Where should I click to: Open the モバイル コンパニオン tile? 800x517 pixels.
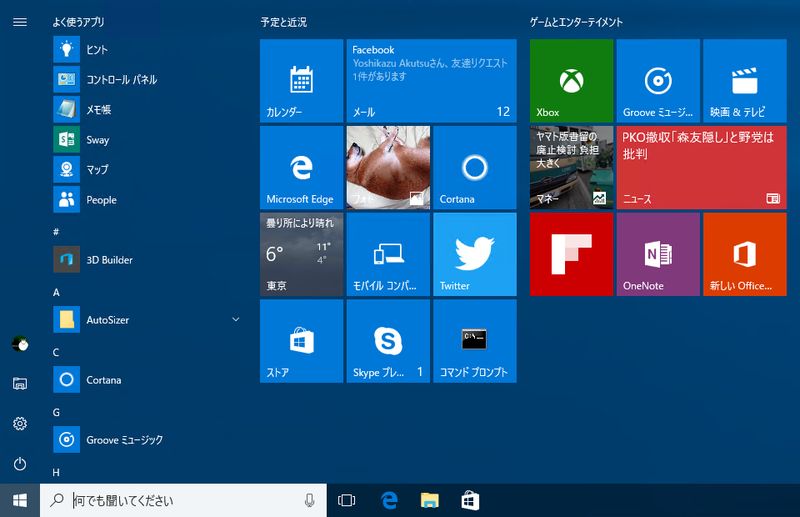click(388, 254)
